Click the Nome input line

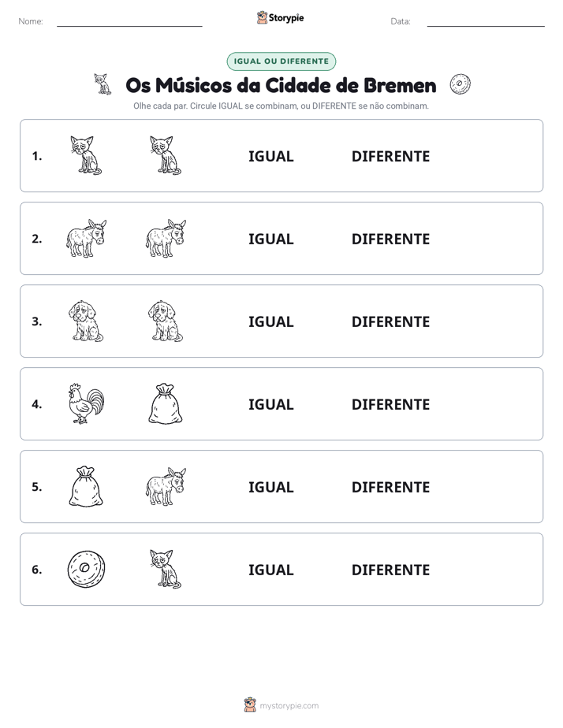129,22
